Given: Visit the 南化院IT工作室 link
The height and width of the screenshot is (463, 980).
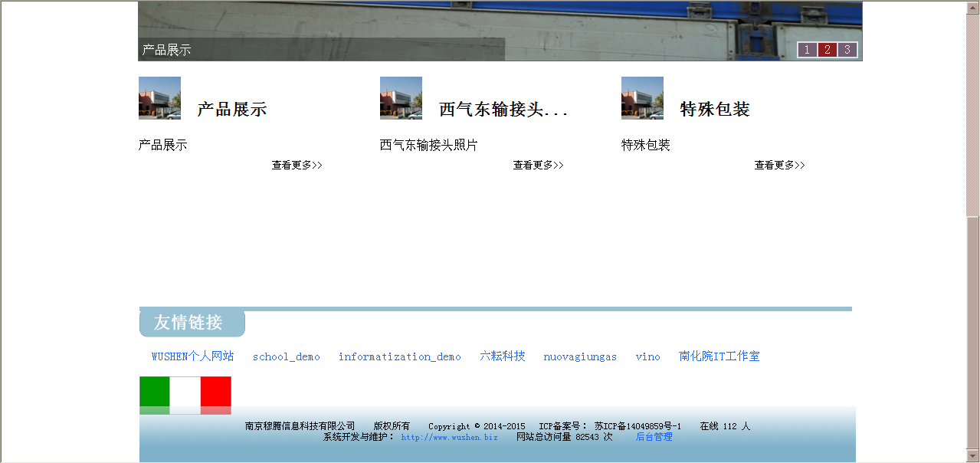Looking at the screenshot, I should coord(719,356).
